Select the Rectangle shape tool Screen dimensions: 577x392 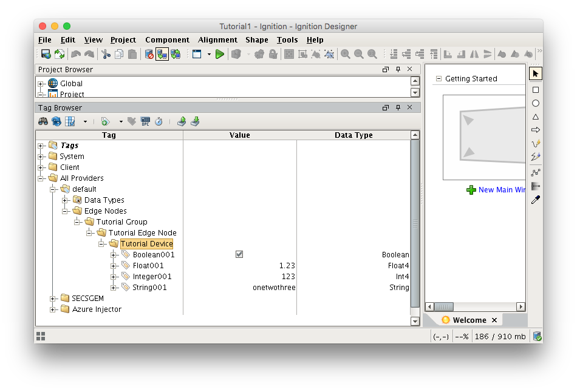535,90
